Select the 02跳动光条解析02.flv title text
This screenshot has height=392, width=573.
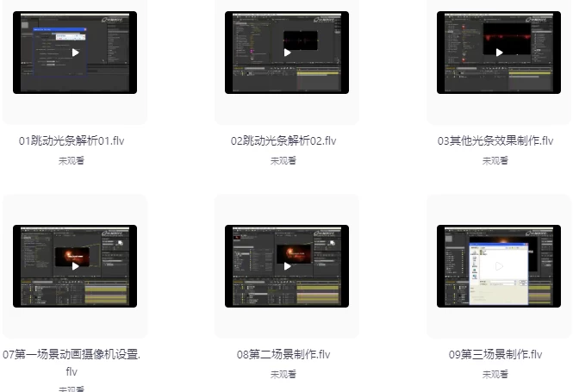coord(283,140)
